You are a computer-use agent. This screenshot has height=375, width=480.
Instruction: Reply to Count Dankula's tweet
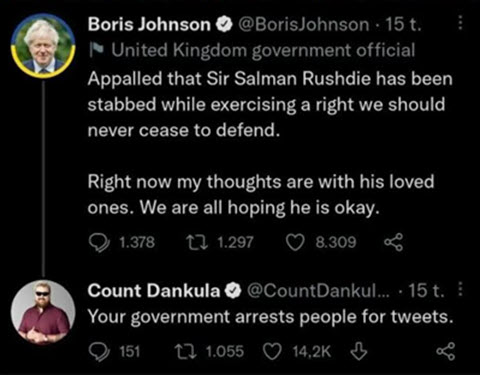coord(99,352)
